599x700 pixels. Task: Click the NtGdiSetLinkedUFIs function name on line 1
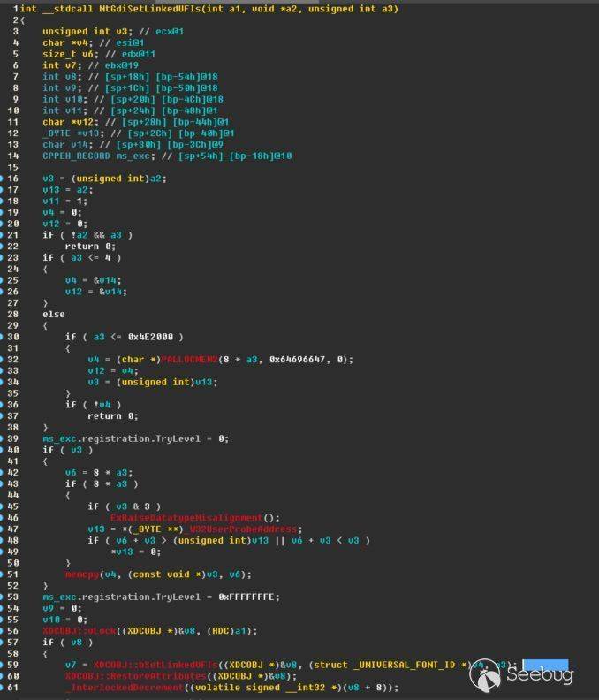pyautogui.click(x=149, y=9)
